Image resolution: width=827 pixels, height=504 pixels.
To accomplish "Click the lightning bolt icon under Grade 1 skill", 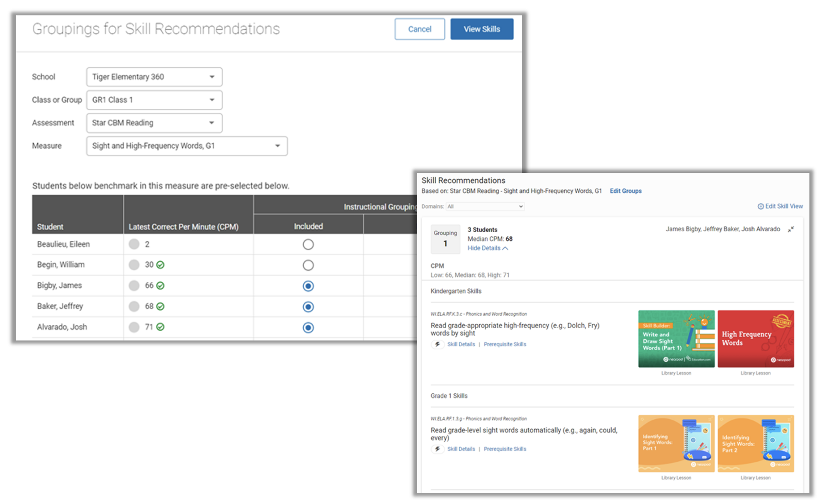I will point(437,449).
